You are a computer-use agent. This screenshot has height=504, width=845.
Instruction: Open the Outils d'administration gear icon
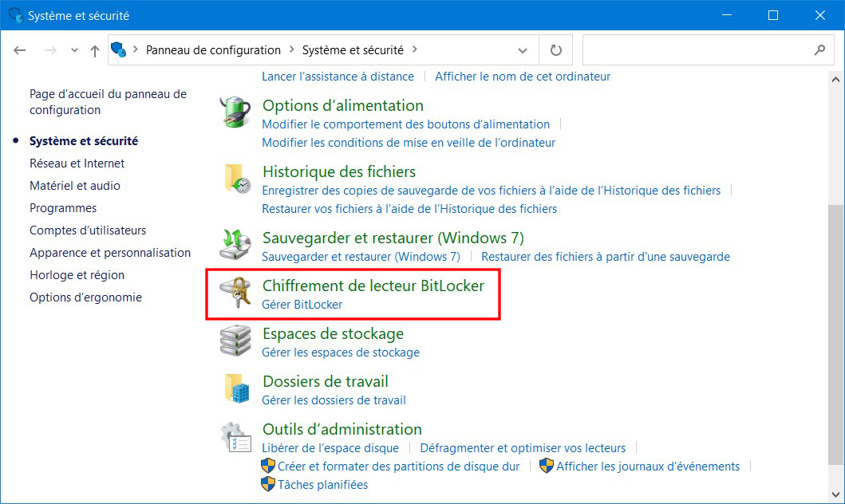point(235,437)
